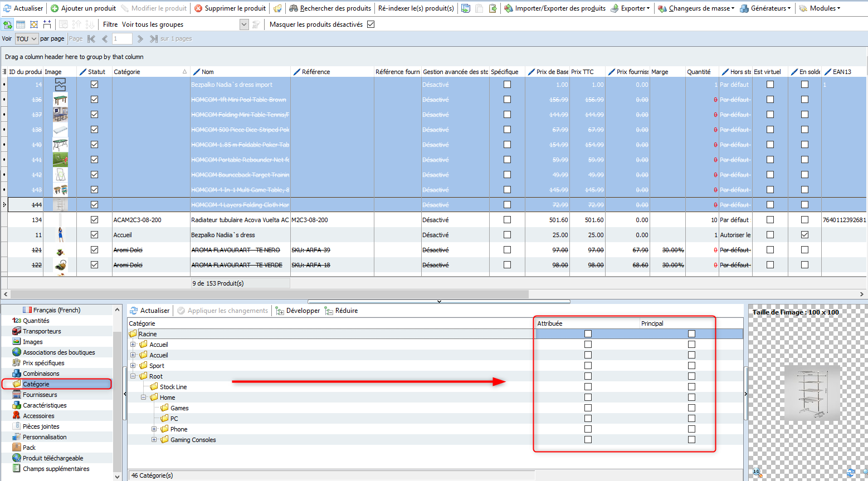Select Personnalisation in the left panel
This screenshot has height=481, width=868.
coord(39,437)
